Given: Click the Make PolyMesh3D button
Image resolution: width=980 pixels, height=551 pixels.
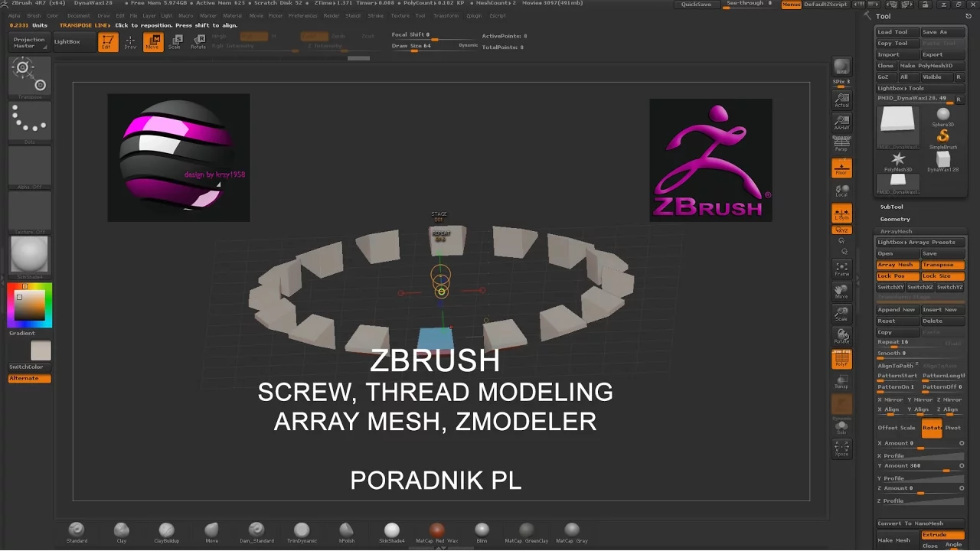Looking at the screenshot, I should click(x=931, y=66).
